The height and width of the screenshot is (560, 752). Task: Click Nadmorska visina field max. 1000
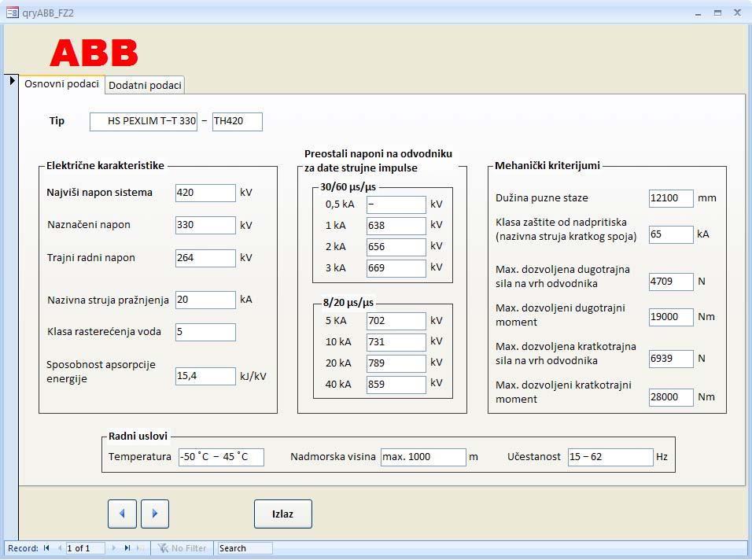[x=423, y=457]
